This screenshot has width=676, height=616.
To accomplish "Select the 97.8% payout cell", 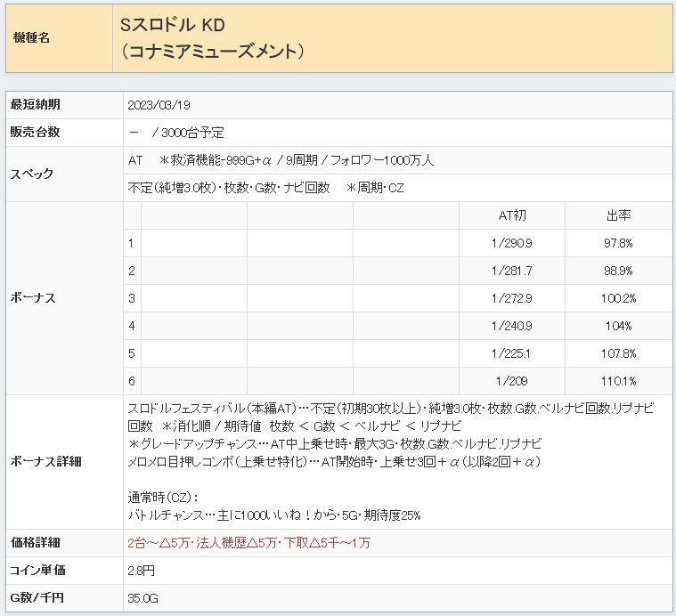I will pos(618,243).
